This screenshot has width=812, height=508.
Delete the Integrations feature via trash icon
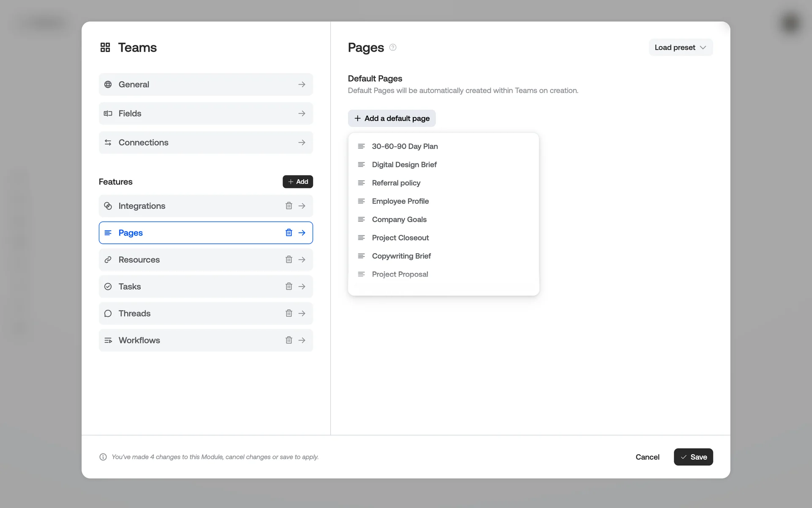(289, 206)
